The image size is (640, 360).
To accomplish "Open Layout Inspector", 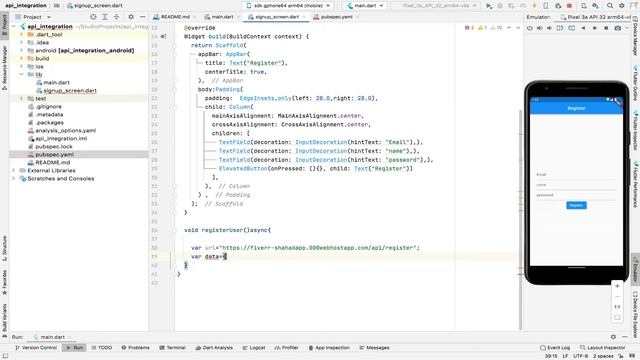I will click(602, 348).
